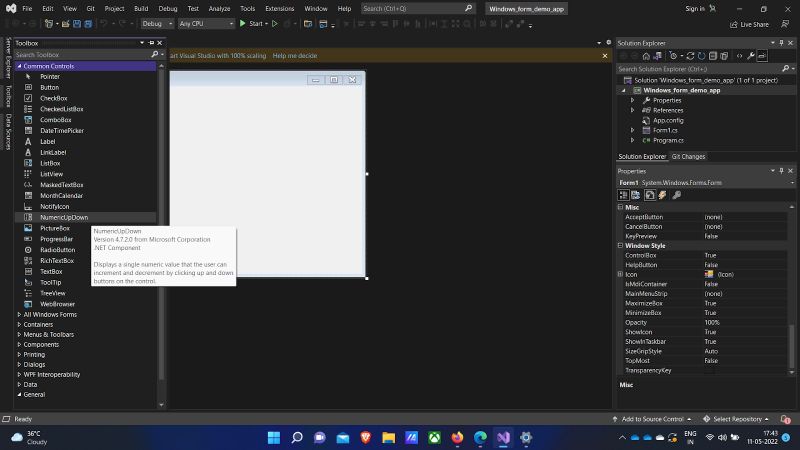This screenshot has width=800, height=450.
Task: Expand the Menus & Toolbars group
Action: pyautogui.click(x=19, y=335)
